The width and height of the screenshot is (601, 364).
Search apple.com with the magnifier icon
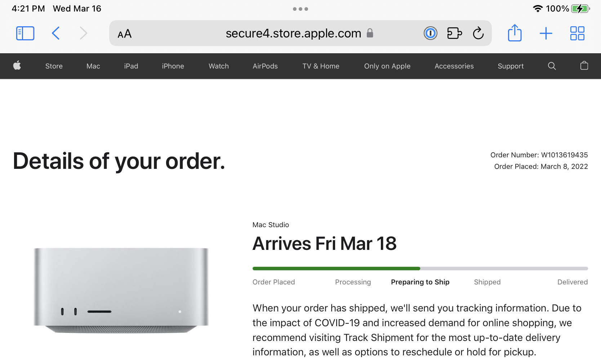[552, 66]
